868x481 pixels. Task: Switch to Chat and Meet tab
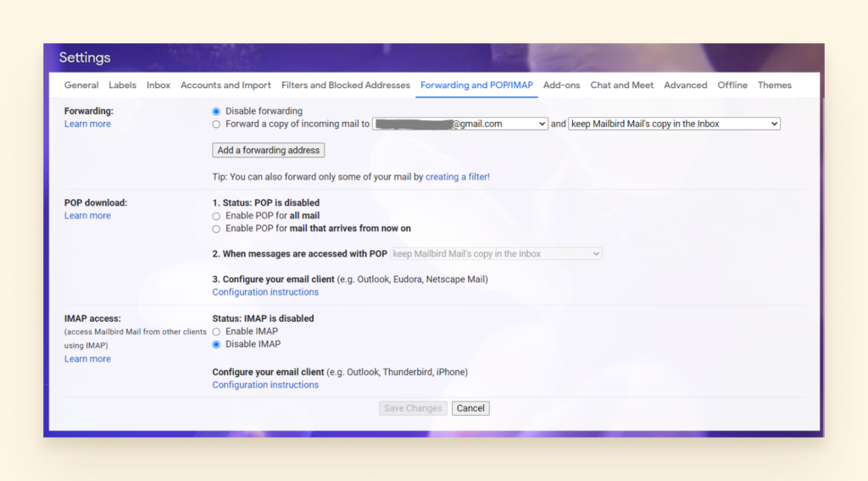tap(621, 86)
